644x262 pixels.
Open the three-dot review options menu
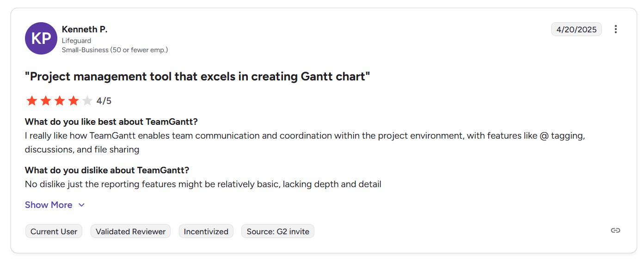615,29
